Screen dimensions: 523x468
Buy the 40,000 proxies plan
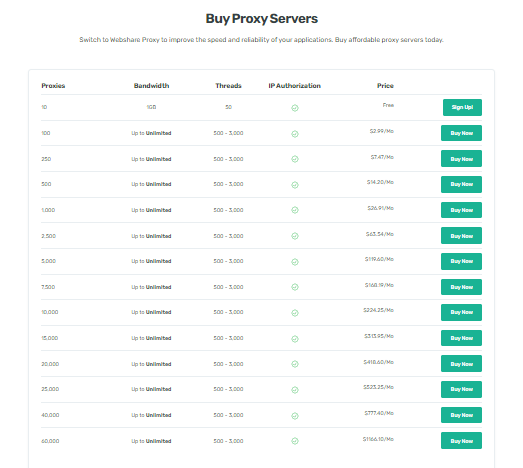461,415
